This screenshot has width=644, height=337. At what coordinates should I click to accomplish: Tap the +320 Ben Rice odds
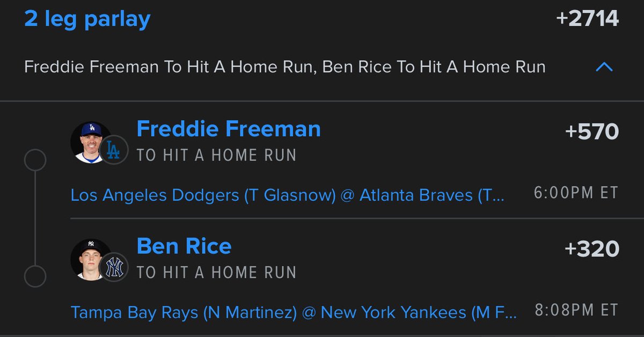click(x=592, y=248)
